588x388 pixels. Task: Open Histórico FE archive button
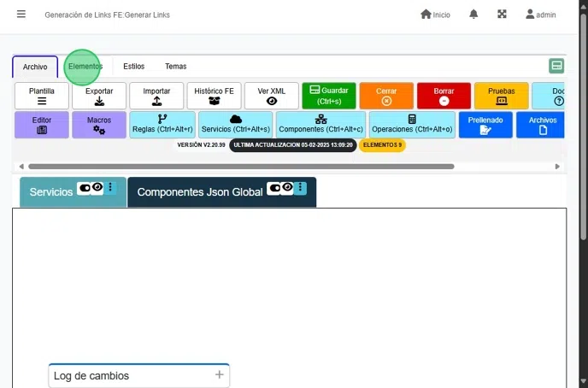click(214, 96)
